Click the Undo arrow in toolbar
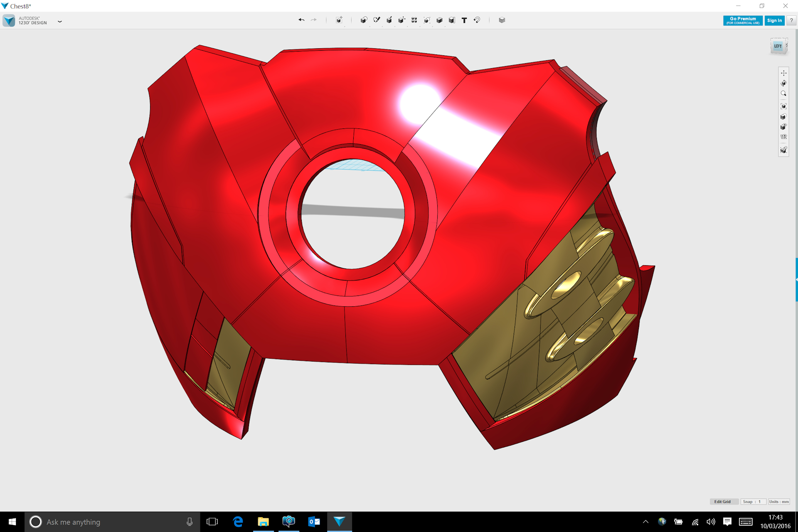The image size is (798, 532). (x=301, y=20)
